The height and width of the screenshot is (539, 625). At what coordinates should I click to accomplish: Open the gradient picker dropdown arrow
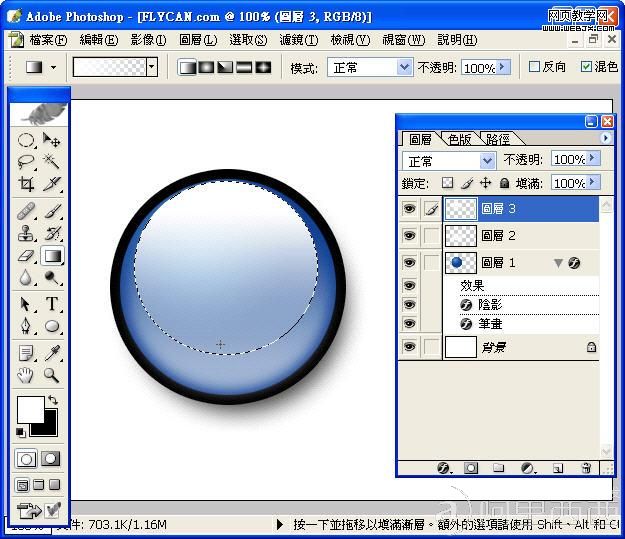click(x=151, y=67)
